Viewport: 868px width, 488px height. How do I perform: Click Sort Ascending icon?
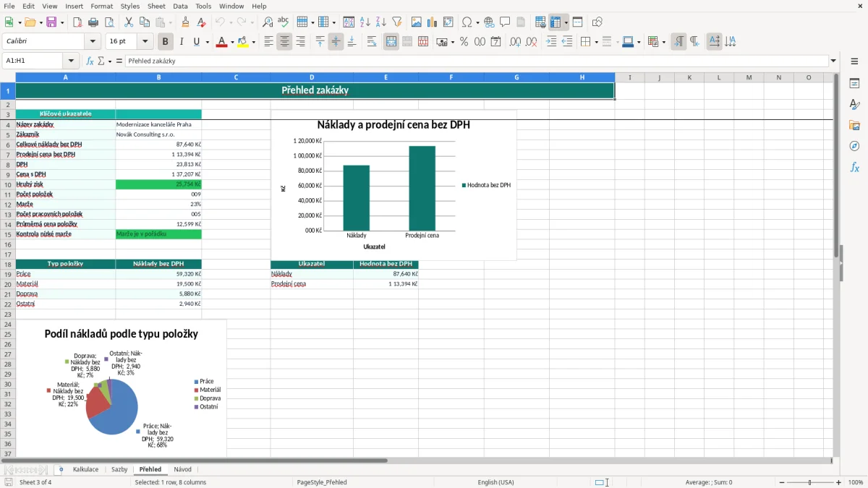(365, 22)
